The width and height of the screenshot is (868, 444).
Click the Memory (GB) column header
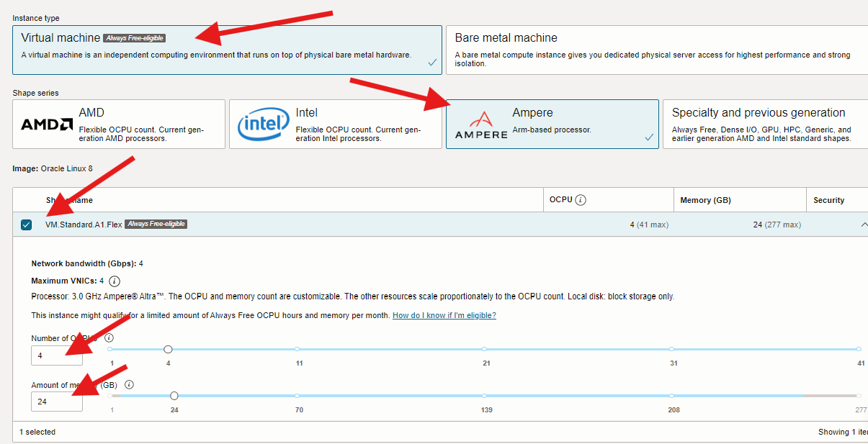click(x=704, y=199)
